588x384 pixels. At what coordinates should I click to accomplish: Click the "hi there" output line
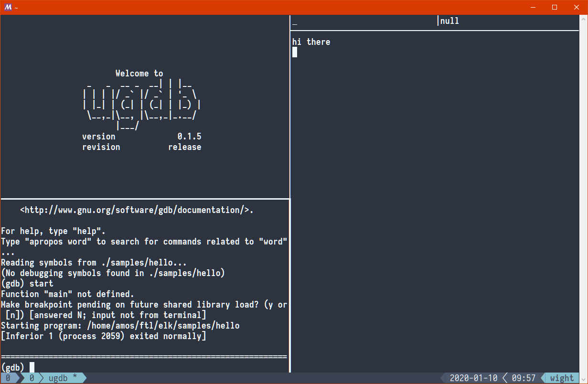(311, 42)
